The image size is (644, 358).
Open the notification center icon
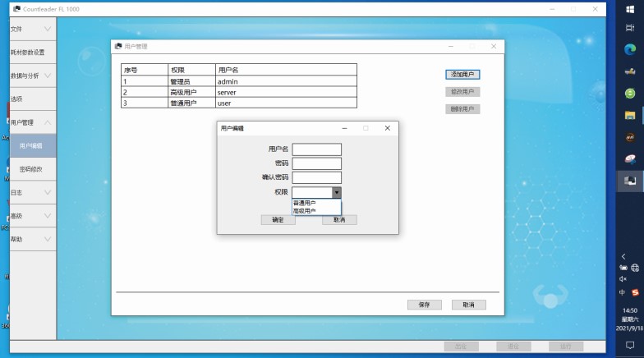coord(630,346)
